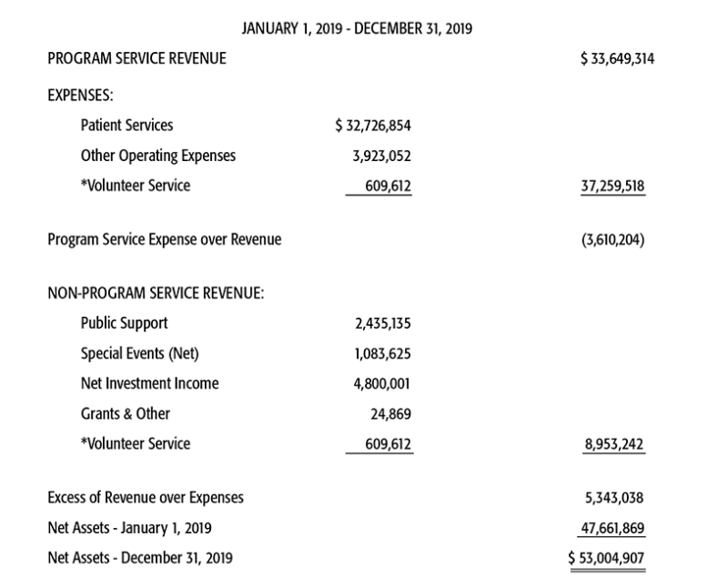The width and height of the screenshot is (728, 588).
Task: Click Program Service Expense over Revenue label
Action: pyautogui.click(x=165, y=239)
